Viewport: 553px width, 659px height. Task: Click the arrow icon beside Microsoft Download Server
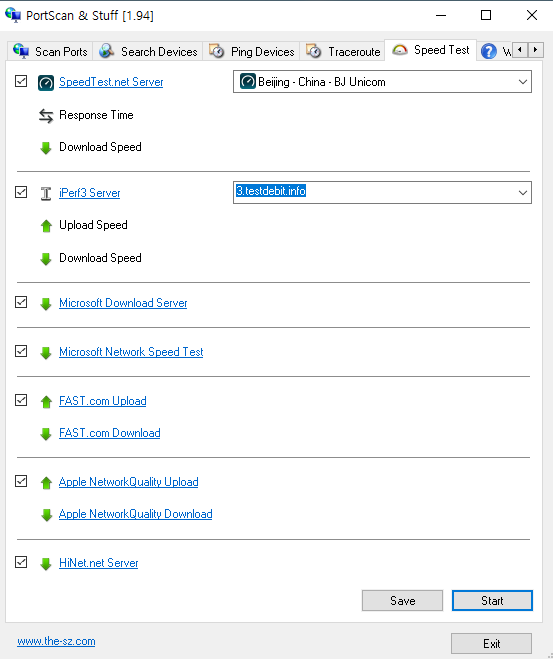pyautogui.click(x=46, y=304)
